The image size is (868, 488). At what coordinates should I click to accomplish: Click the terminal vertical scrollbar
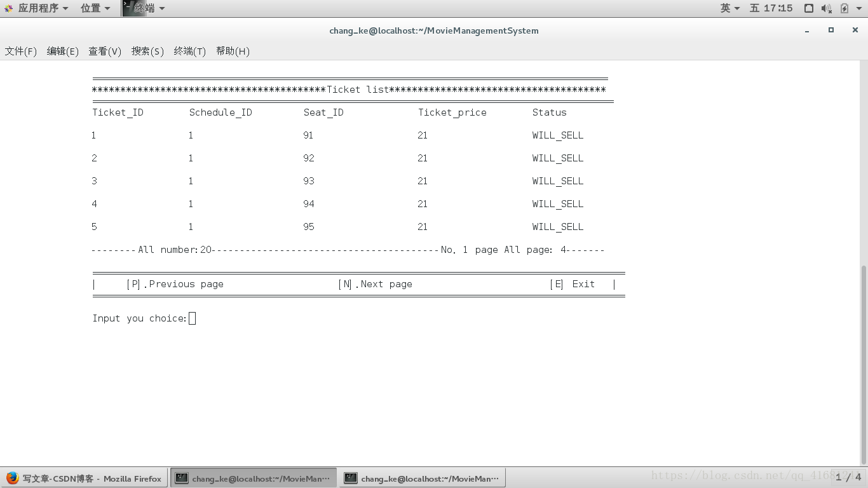click(864, 365)
